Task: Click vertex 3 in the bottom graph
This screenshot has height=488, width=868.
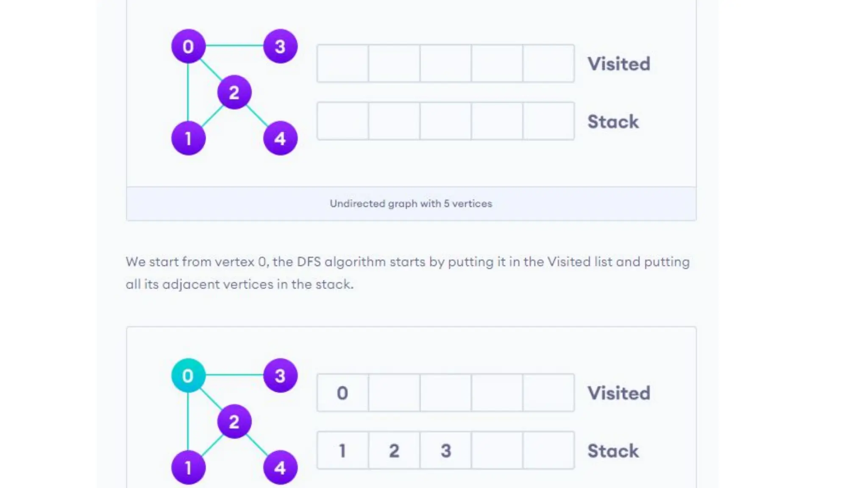Action: coord(280,375)
